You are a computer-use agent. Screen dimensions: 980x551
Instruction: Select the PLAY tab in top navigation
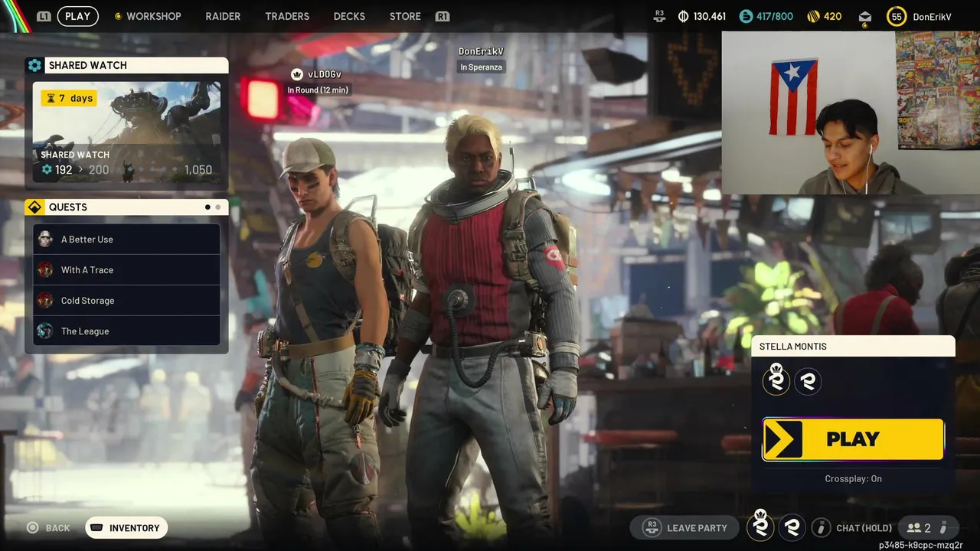pos(77,16)
